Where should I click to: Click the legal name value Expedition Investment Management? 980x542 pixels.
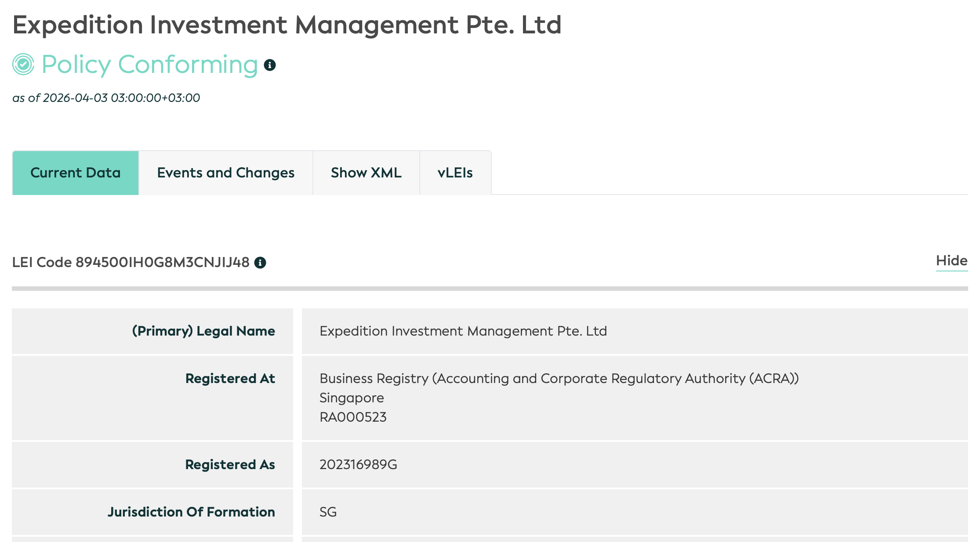tap(463, 331)
